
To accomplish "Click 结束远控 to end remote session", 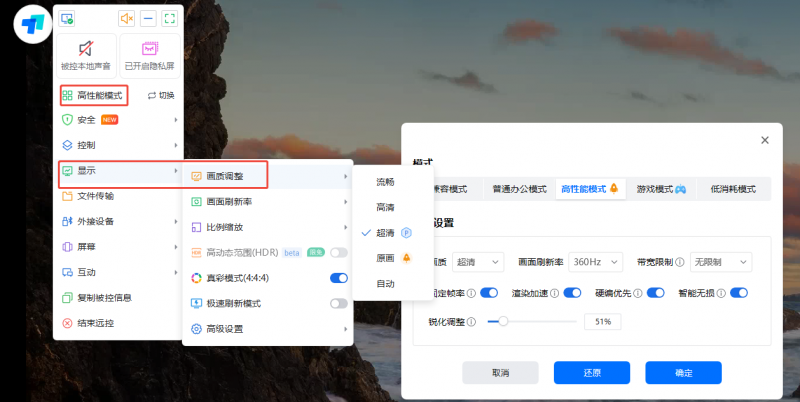I will tap(118, 323).
